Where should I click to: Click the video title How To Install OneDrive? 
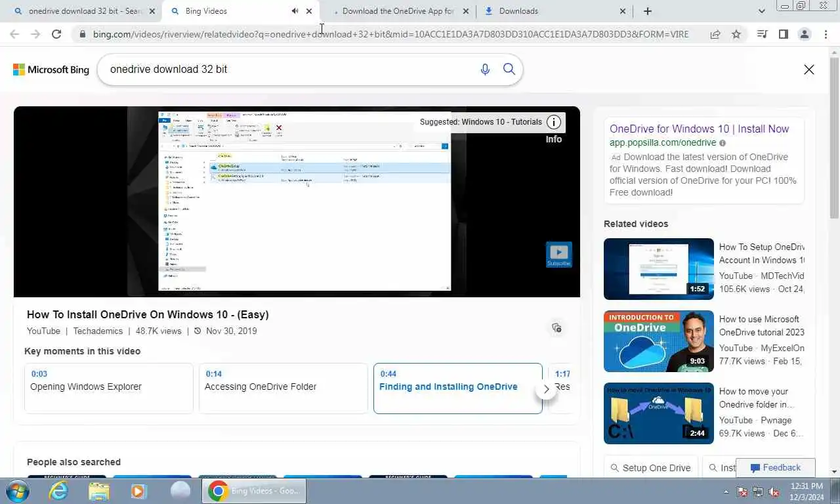pos(148,314)
